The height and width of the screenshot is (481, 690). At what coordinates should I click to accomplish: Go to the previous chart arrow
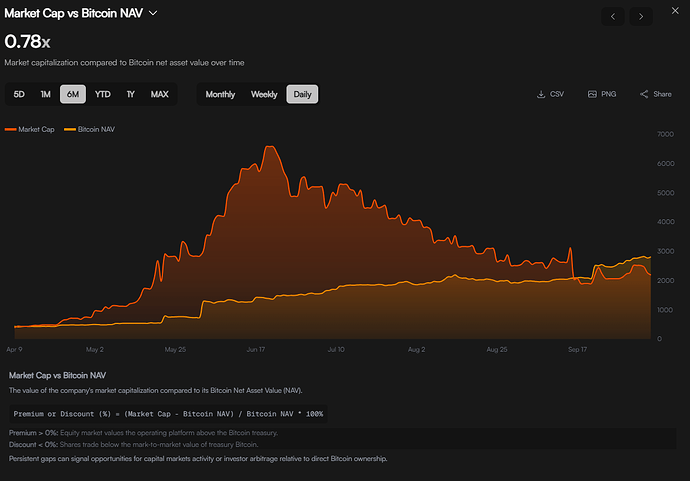[x=613, y=16]
